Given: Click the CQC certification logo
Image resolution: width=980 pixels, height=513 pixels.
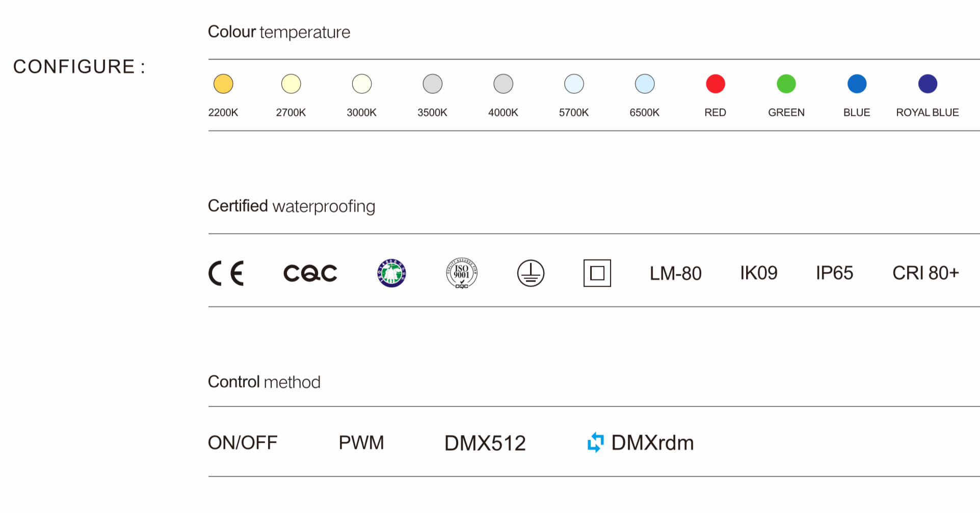Looking at the screenshot, I should [310, 273].
